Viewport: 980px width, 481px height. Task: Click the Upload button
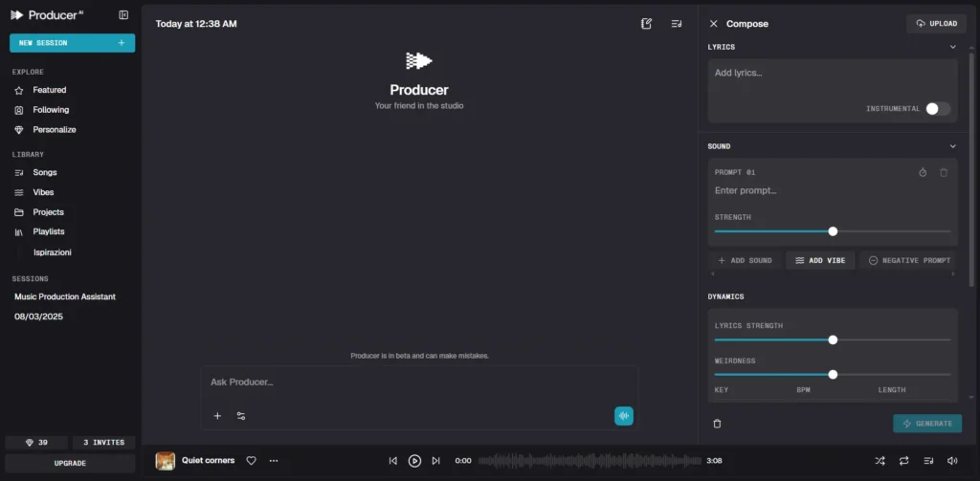tap(936, 24)
